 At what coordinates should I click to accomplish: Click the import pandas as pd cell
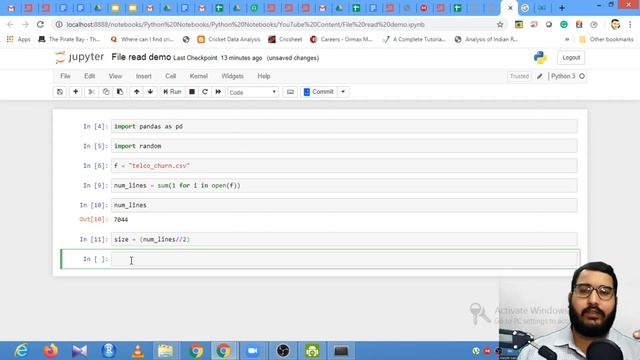(344, 127)
